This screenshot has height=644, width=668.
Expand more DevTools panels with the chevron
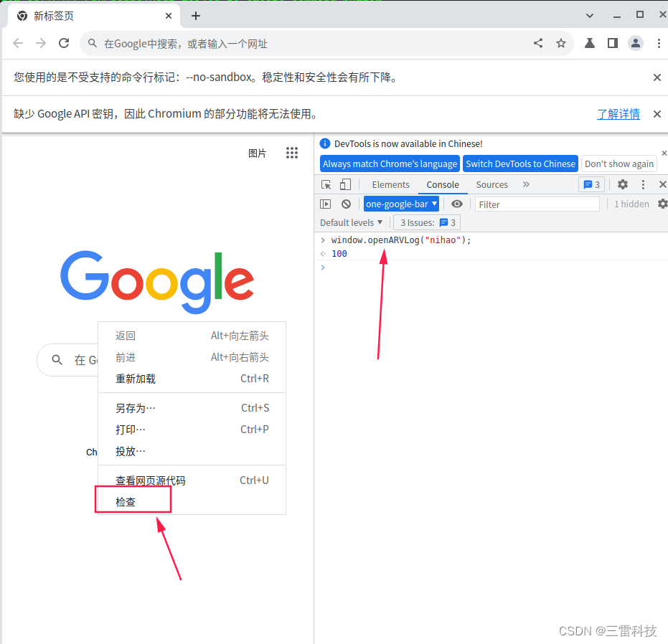click(526, 184)
